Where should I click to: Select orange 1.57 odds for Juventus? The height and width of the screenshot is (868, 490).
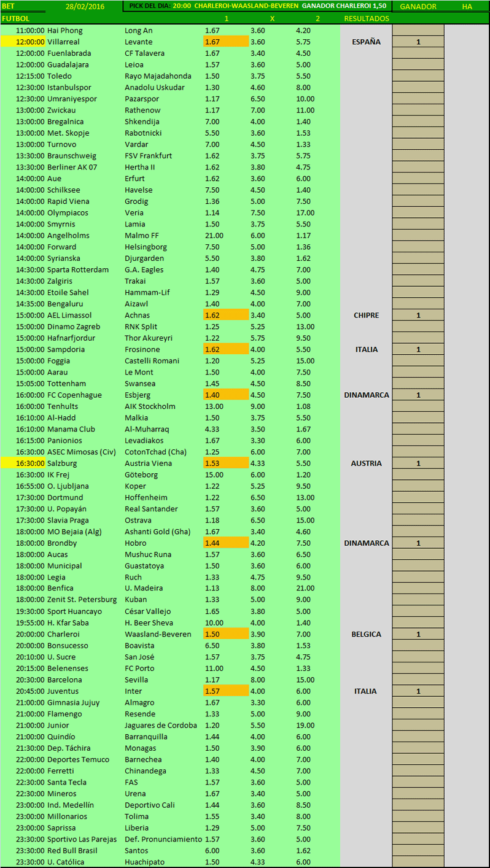click(226, 691)
